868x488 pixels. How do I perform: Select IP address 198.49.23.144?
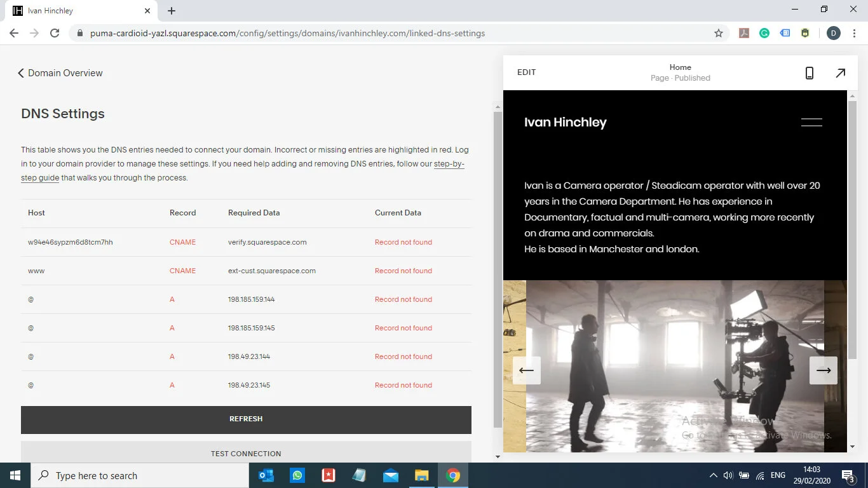coord(249,356)
